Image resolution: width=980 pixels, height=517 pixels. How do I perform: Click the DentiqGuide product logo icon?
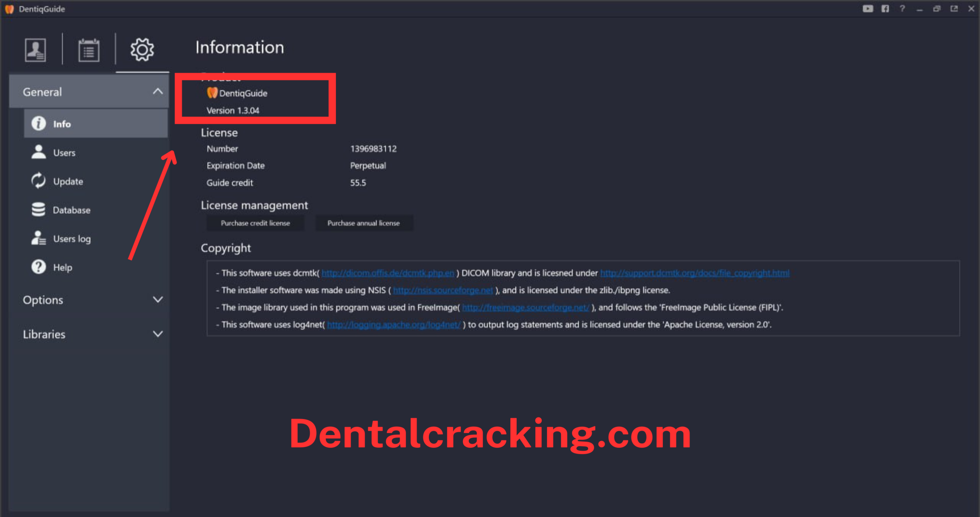(x=212, y=92)
